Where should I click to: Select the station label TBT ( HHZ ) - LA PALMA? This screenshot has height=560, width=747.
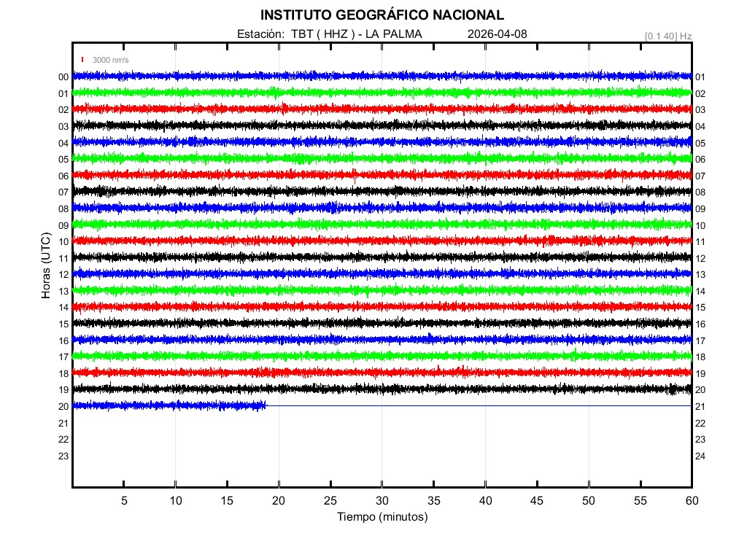click(329, 34)
